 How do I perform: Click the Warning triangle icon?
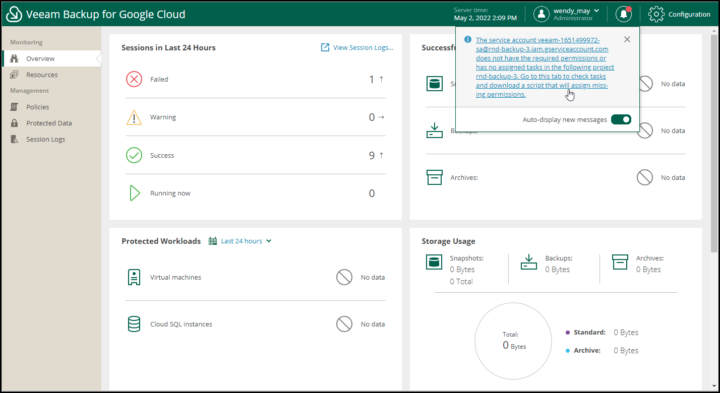[134, 117]
